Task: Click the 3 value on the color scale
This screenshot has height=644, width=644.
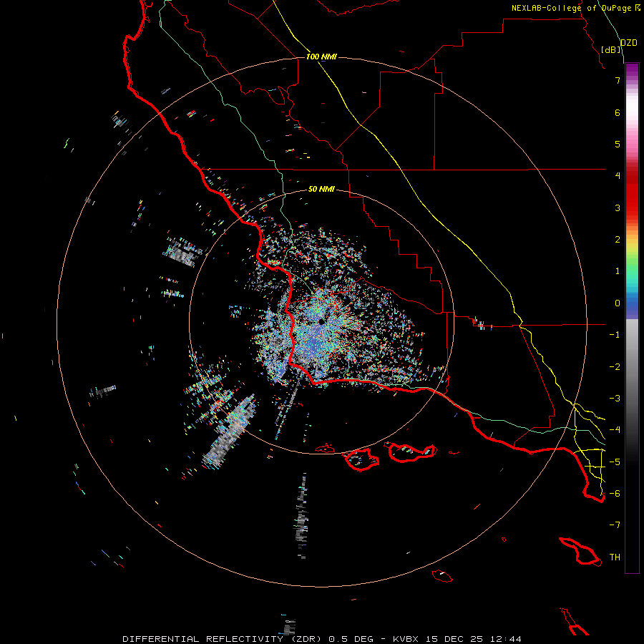Action: pos(618,208)
